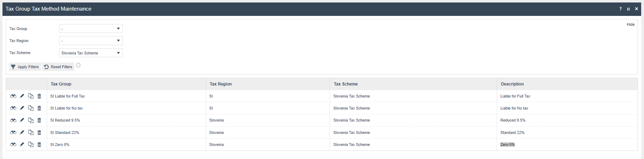
Task: Delete the SI Standard 22% row
Action: (x=39, y=132)
